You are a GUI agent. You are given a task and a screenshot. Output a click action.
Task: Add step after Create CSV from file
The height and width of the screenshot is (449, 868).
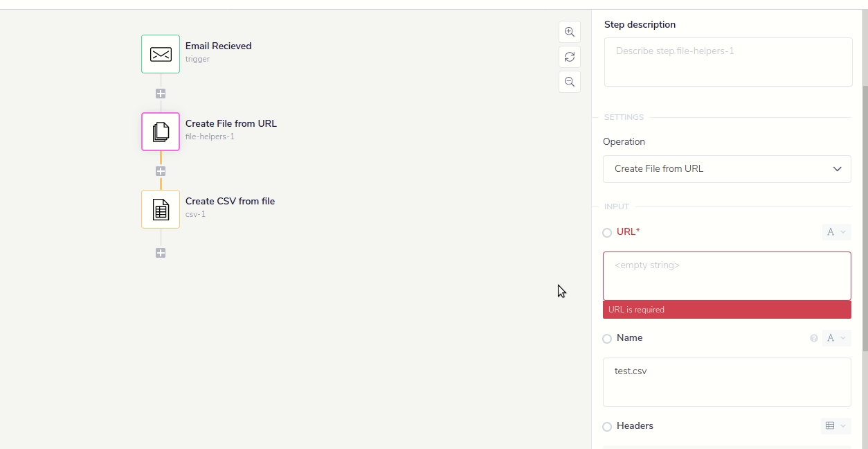coord(161,254)
